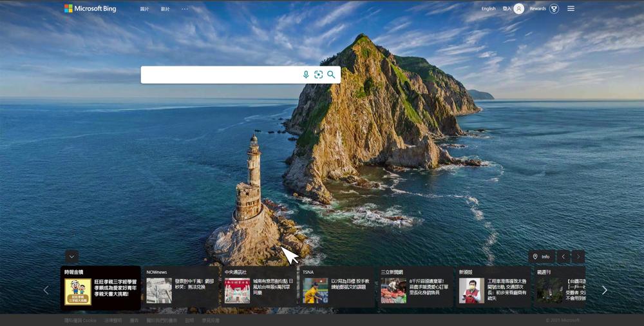Viewport: 644px width, 326px height.
Task: Open the hamburger settings menu
Action: [571, 9]
